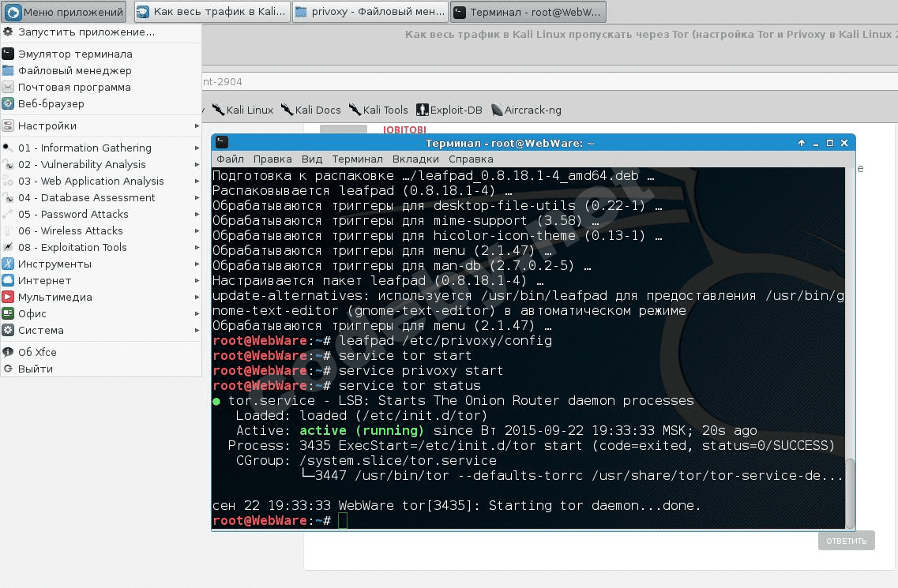Viewport: 898px width, 588px height.
Task: Click the Mail program envelope icon
Action: tap(8, 87)
